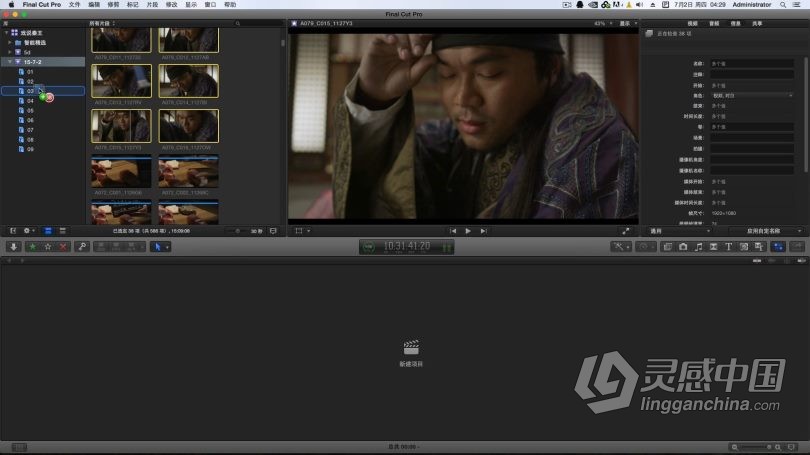Collapse the top library disclosure triangle
The image size is (810, 455).
coord(6,33)
